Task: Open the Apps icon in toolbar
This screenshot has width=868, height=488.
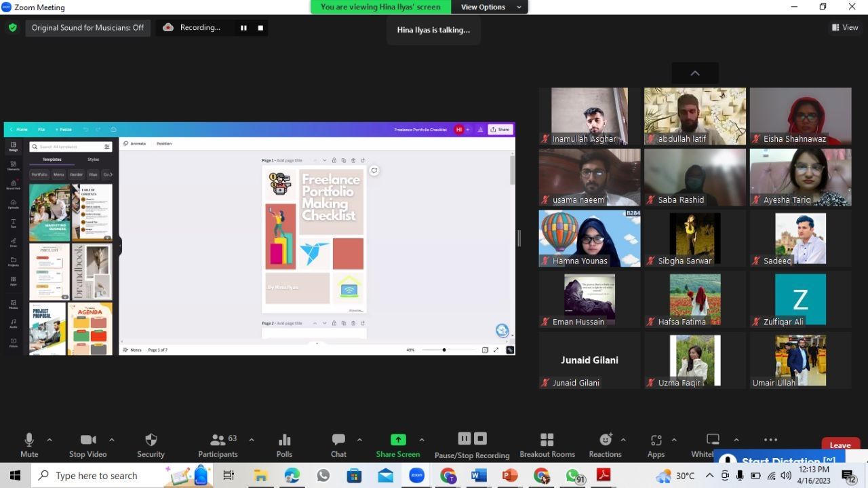Action: point(656,440)
